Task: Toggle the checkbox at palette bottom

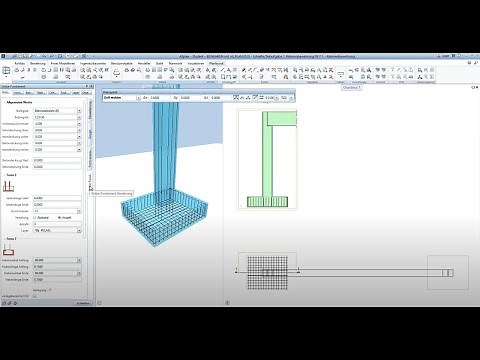Action: [35, 296]
